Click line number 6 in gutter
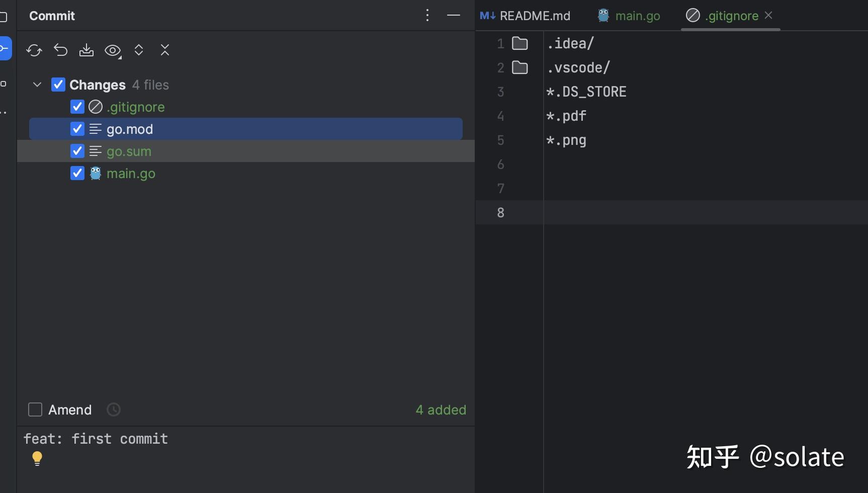The height and width of the screenshot is (493, 868). pos(500,164)
